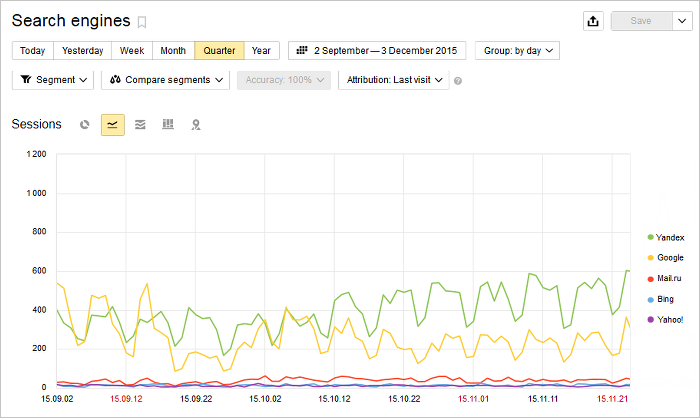Select the Week period tab

[x=132, y=50]
